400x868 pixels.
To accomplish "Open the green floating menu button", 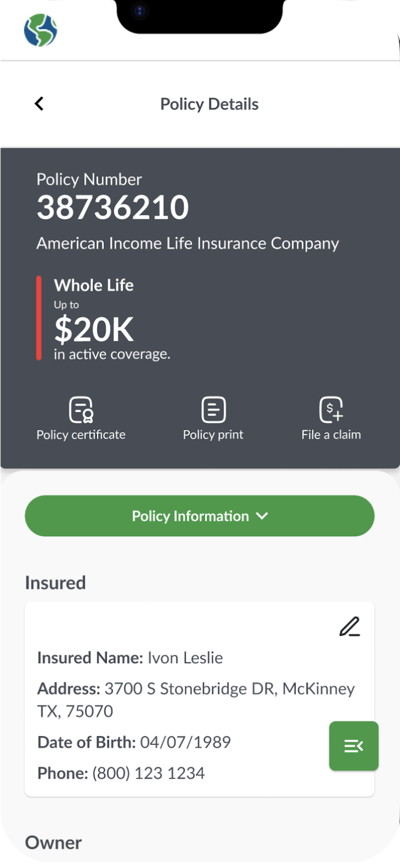I will pyautogui.click(x=354, y=746).
